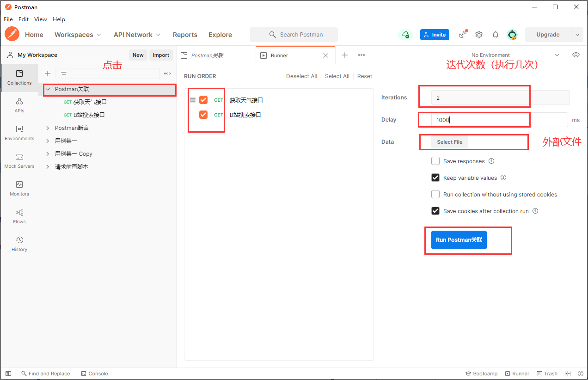Disable Keep variable values checkbox
This screenshot has width=588, height=380.
435,178
